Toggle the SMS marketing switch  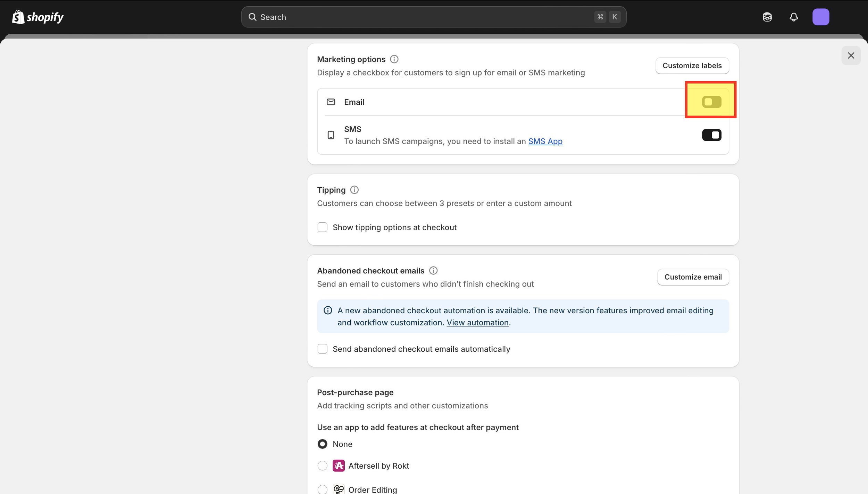[711, 135]
